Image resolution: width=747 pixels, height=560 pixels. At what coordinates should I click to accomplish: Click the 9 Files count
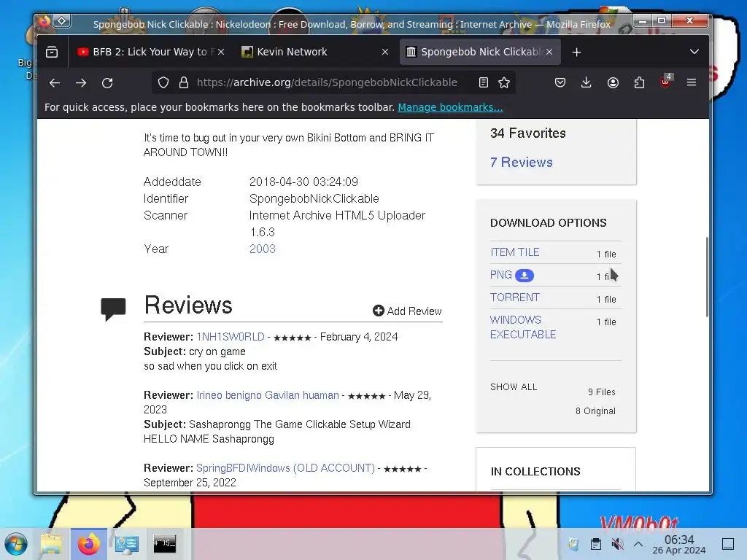(601, 392)
